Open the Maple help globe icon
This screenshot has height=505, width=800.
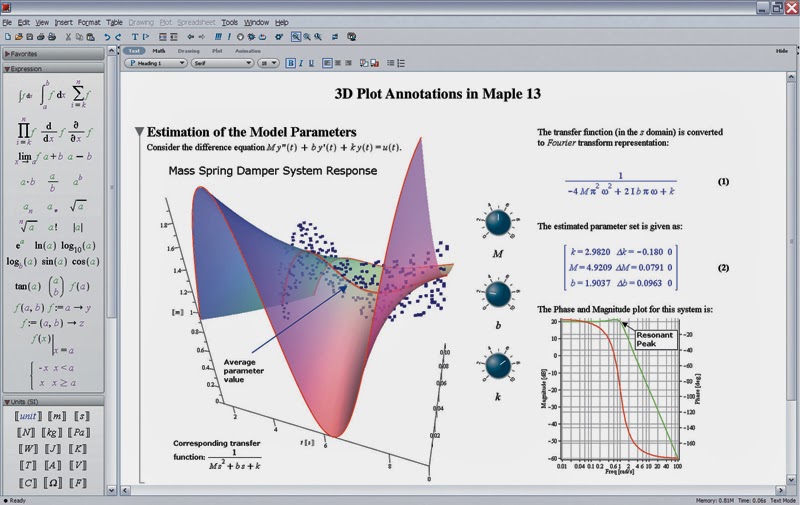pyautogui.click(x=352, y=37)
